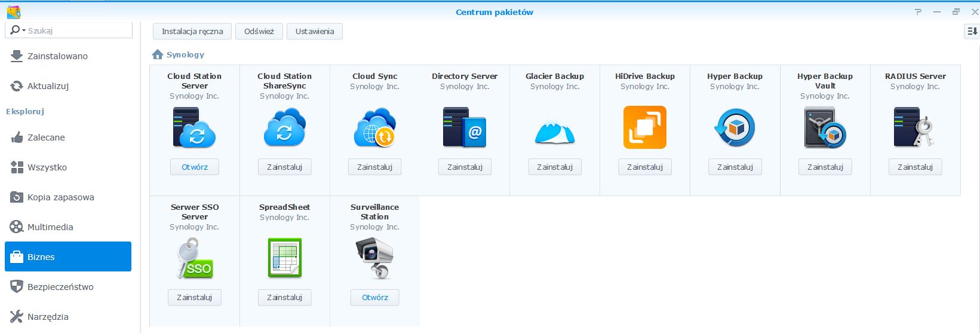Click the Ustawienia button
Screen dimensions: 980x333
tap(315, 31)
